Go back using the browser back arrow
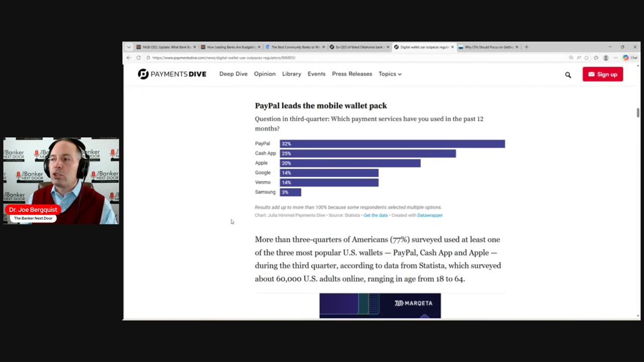644x362 pixels. [129, 58]
